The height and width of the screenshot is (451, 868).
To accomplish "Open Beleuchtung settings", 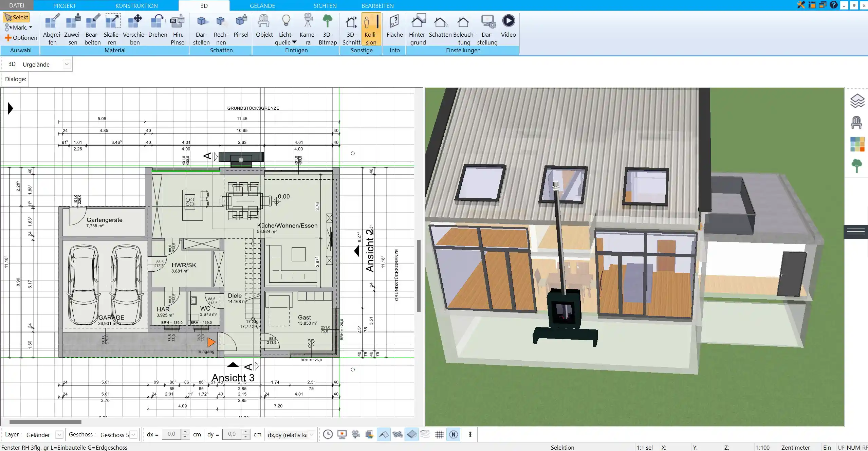I will (x=464, y=29).
